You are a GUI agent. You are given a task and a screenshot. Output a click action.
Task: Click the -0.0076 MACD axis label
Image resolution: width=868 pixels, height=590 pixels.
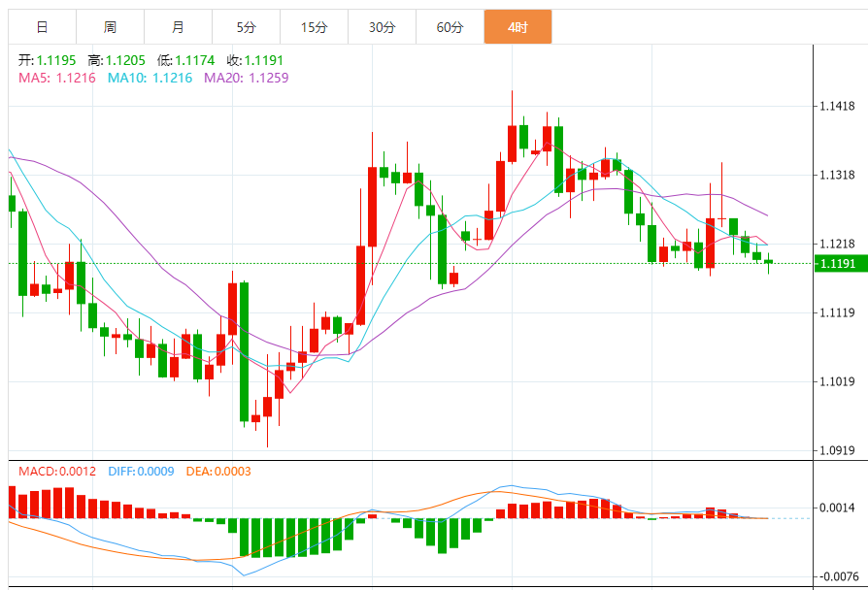[838, 576]
